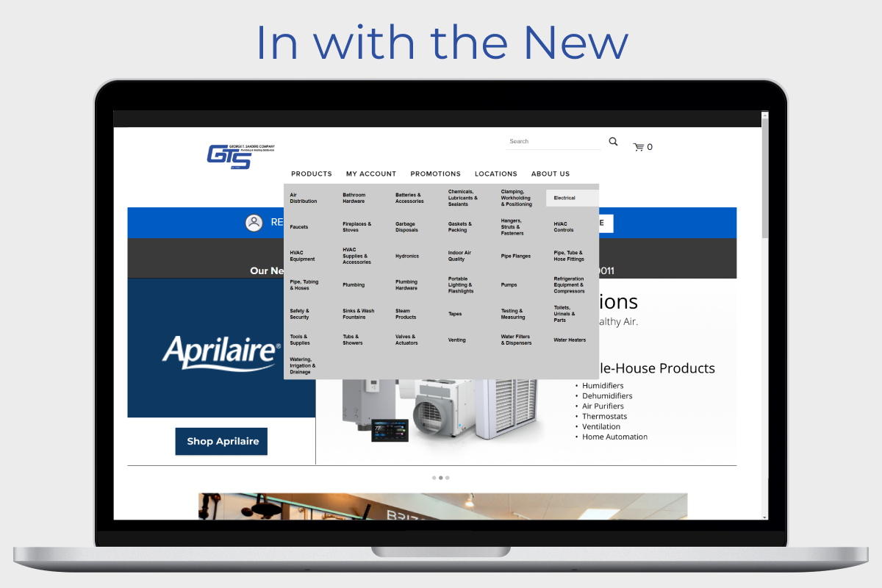Viewport: 882px width, 588px height.
Task: Select Chemicals, Lubricants & Sealants category
Action: 463,198
